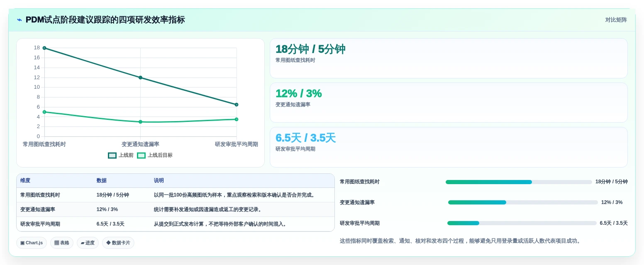Viewport: 644px width, 265px height.
Task: Click the 18分钟 / 5分钟 data card
Action: coord(449,58)
